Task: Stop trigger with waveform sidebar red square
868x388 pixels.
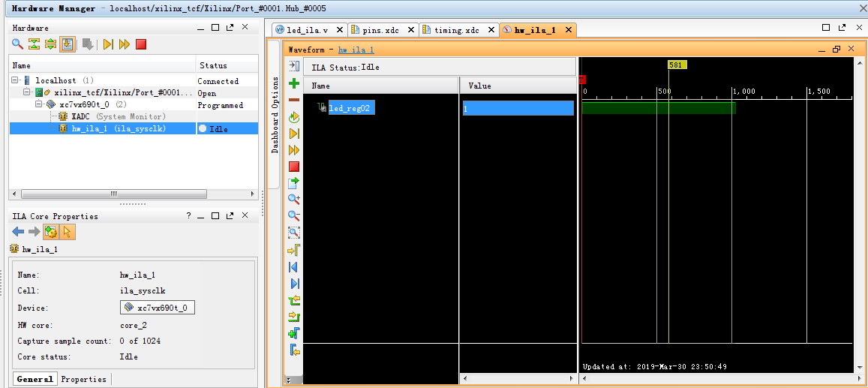Action: pos(294,166)
